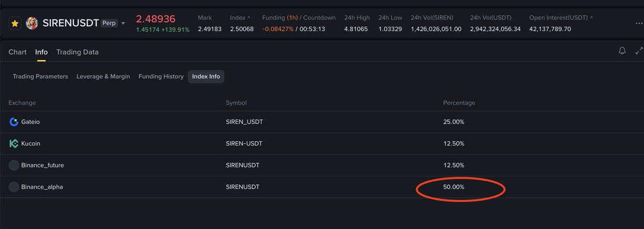Viewport: 644px width, 229px height.
Task: Click the Binance_future exchange icon
Action: click(14, 165)
